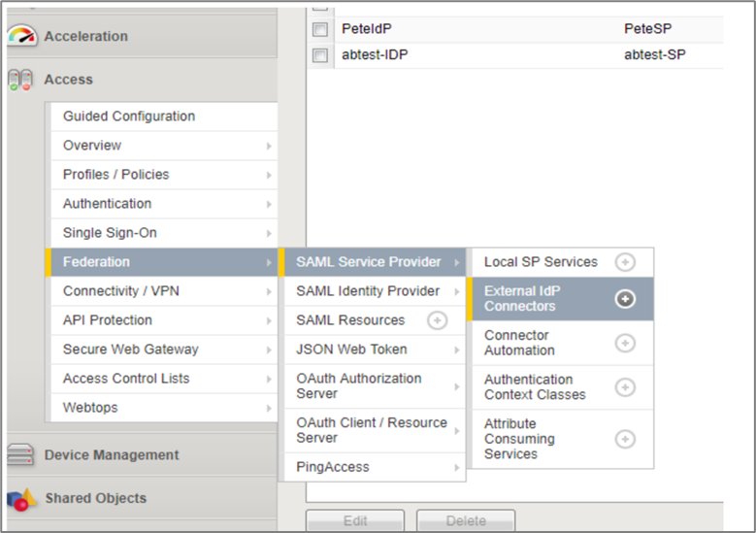The height and width of the screenshot is (533, 756).
Task: Click the plus icon next to SAML Resources
Action: click(438, 320)
